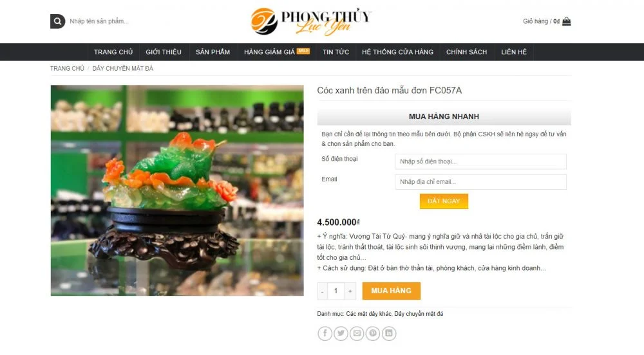644x355 pixels.
Task: Share product on Facebook icon
Action: click(x=325, y=333)
